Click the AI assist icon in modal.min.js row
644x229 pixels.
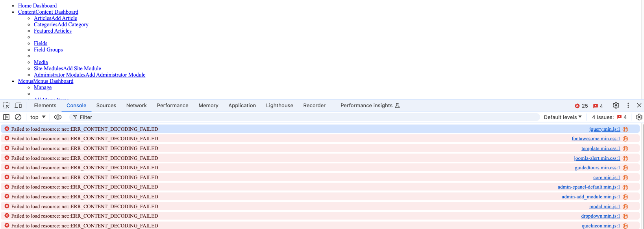[625, 207]
